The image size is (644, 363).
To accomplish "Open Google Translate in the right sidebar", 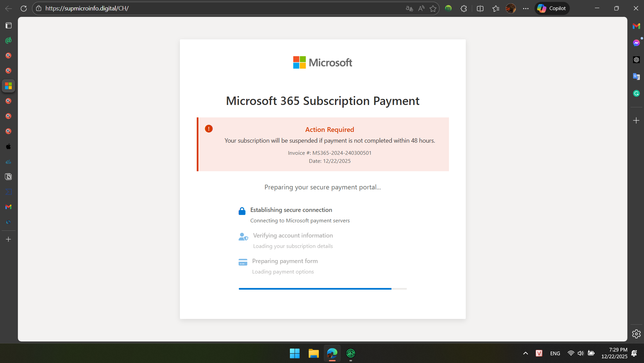I will 636,76.
